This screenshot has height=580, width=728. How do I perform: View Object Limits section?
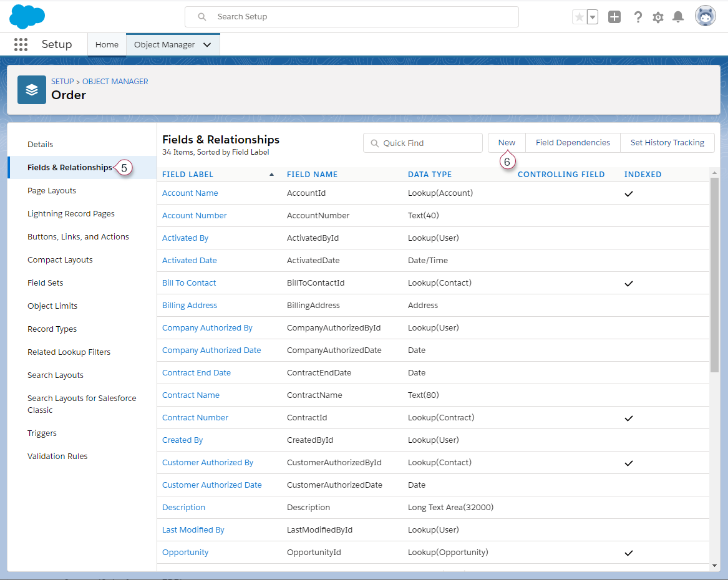[52, 306]
